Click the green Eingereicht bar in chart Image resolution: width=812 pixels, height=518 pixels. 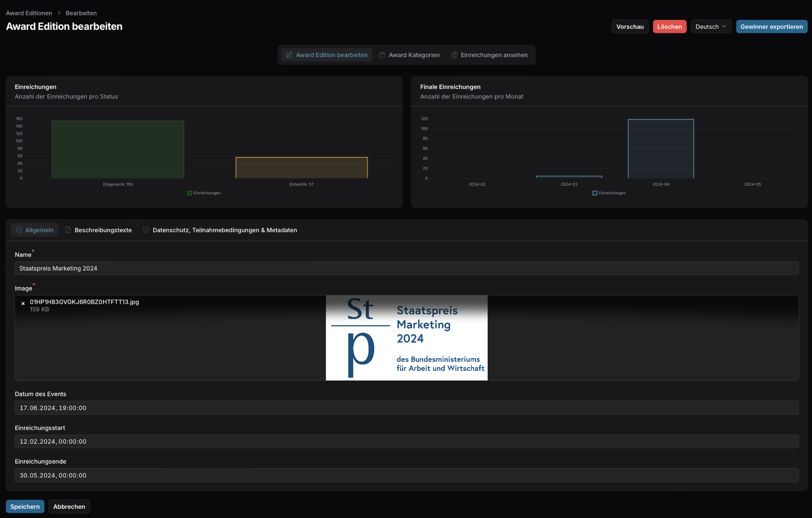(118, 149)
